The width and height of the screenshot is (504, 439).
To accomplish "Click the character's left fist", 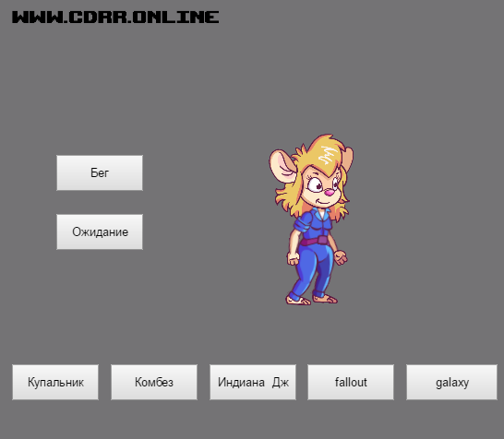I will pos(294,258).
